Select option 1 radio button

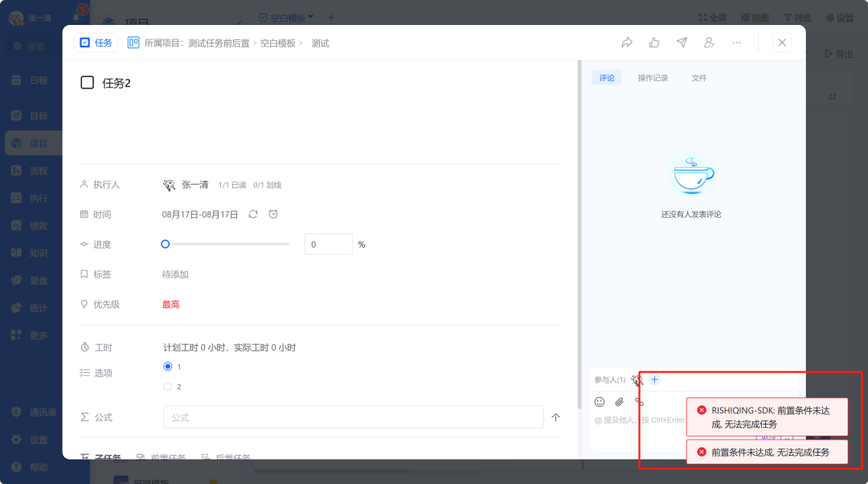[168, 366]
